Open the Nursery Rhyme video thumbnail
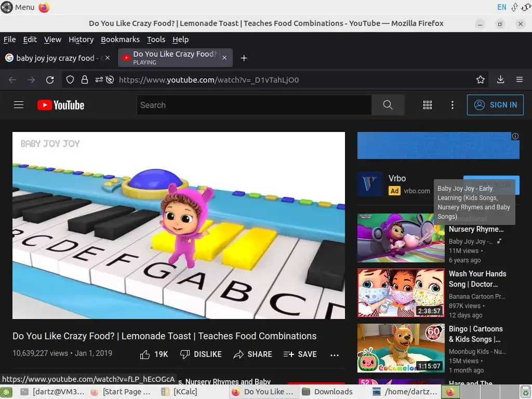The width and height of the screenshot is (532, 399). (401, 238)
